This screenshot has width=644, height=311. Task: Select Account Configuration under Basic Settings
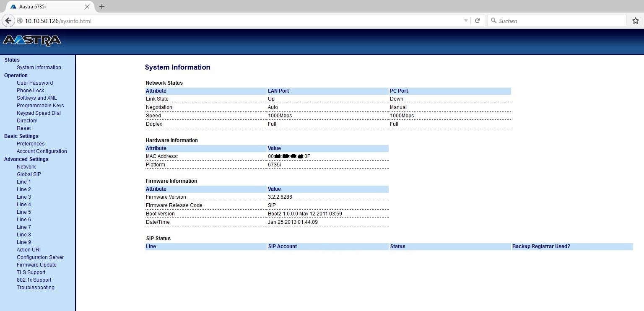pos(42,151)
